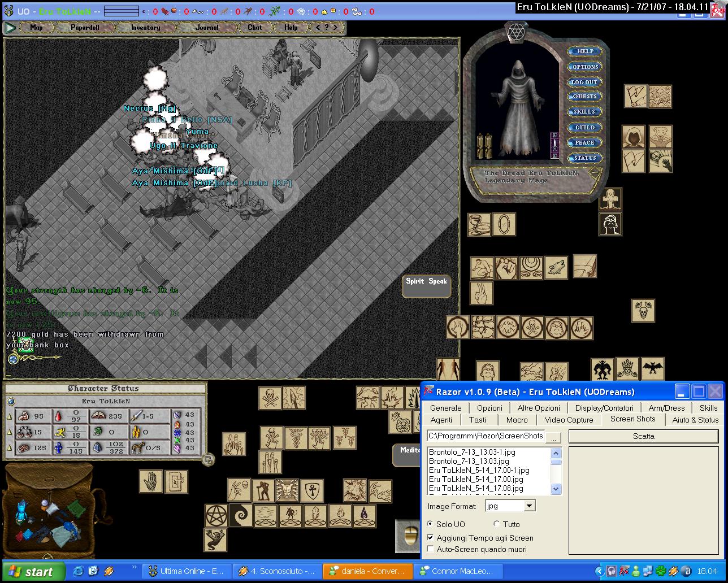Click the ankh shield spell icon
Viewport: 728px width, 583px height.
311,490
